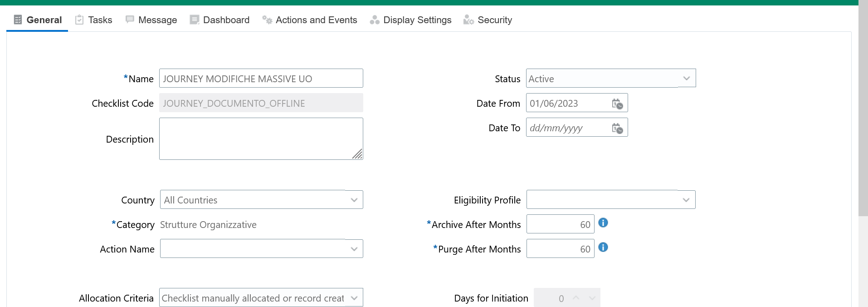Show Archive After Months info icon
Viewport: 868px width, 307px height.
[603, 223]
